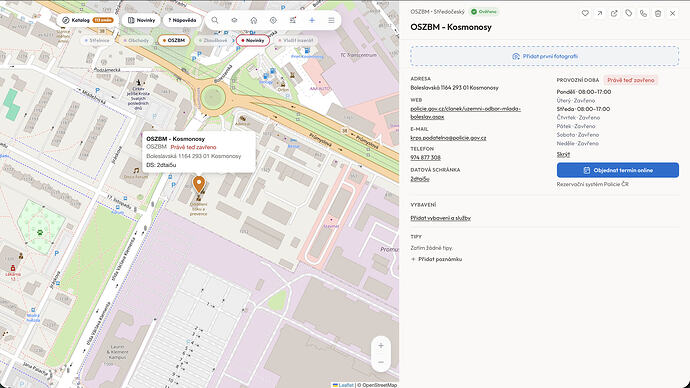The width and height of the screenshot is (690, 388).
Task: Click the OSZBM · Středočeský breadcrumb text
Action: 437,12
